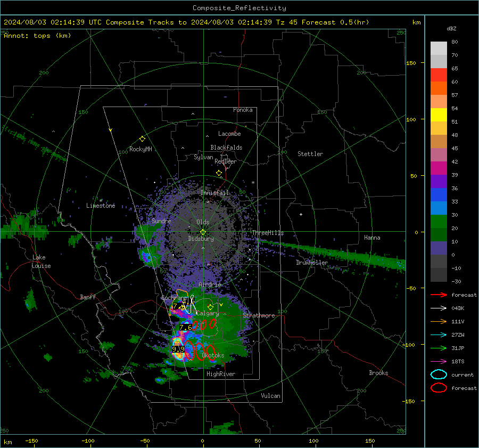Click the Banff town label

pos(88,297)
